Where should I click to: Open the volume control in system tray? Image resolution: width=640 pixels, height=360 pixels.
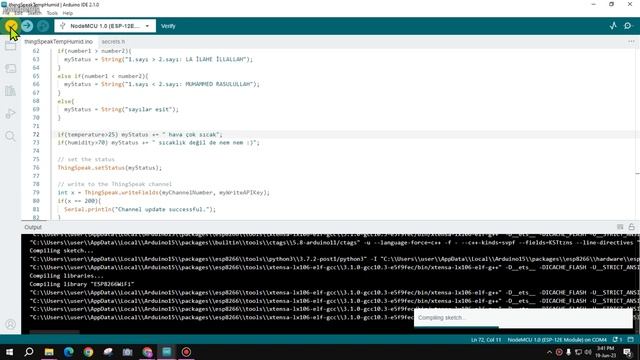click(588, 352)
